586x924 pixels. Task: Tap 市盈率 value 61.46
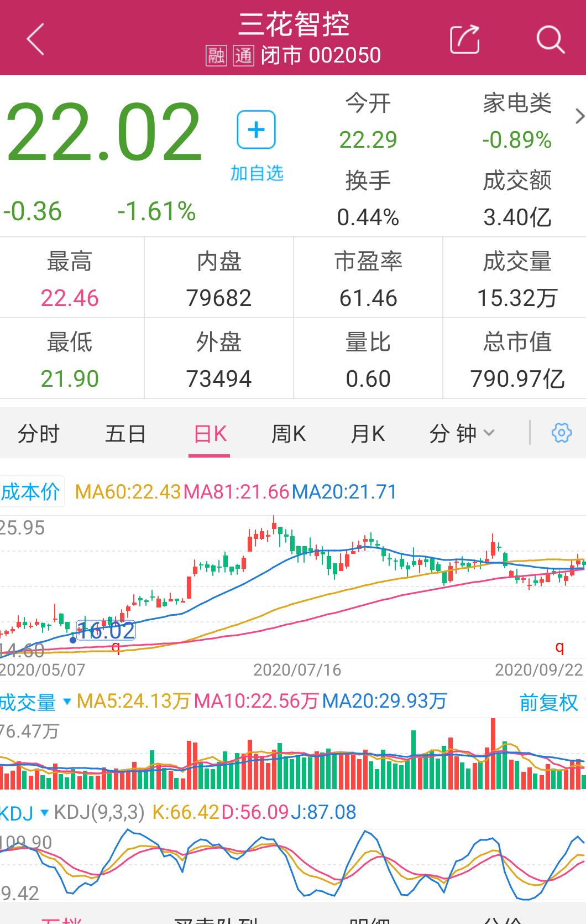click(x=368, y=298)
